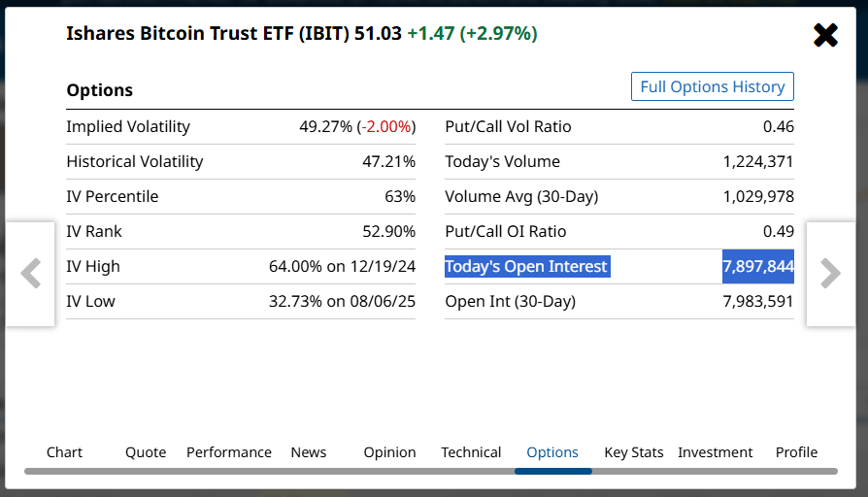Open the Performance tab
This screenshot has width=868, height=497.
point(229,452)
